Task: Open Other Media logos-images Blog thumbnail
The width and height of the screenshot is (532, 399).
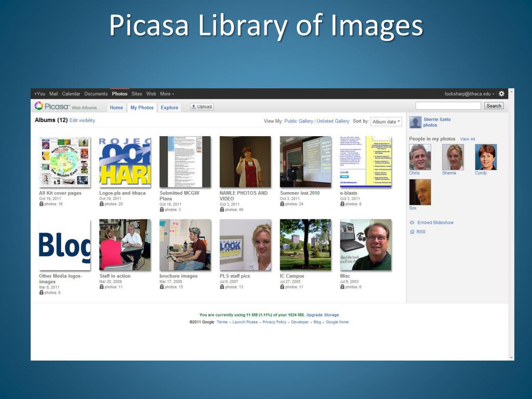Action: [65, 245]
